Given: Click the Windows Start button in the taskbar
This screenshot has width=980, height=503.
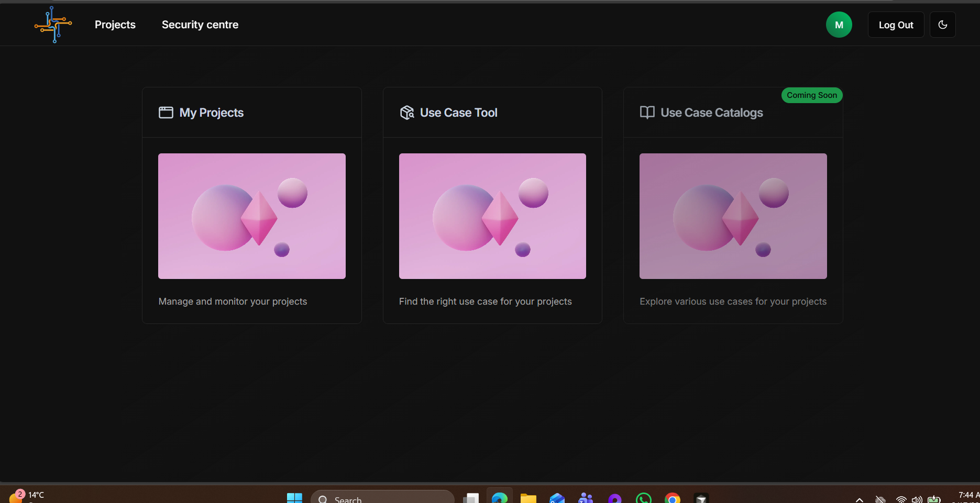Looking at the screenshot, I should coord(294,498).
